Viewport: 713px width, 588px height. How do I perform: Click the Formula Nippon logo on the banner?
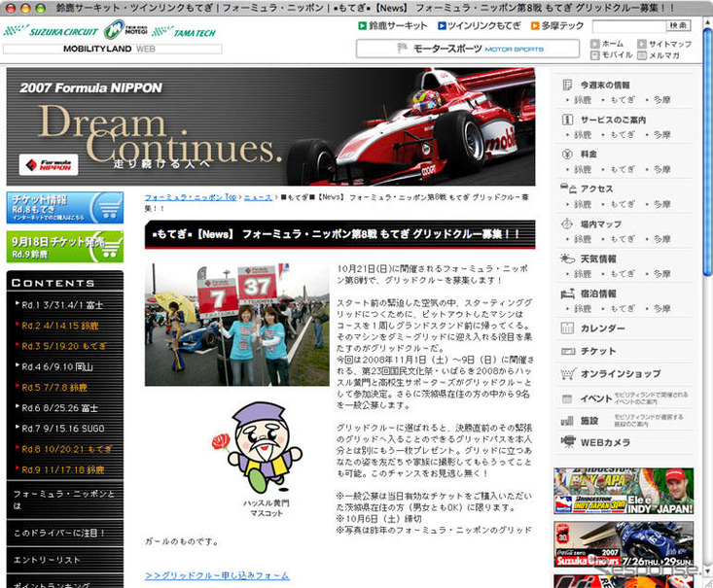coord(49,164)
